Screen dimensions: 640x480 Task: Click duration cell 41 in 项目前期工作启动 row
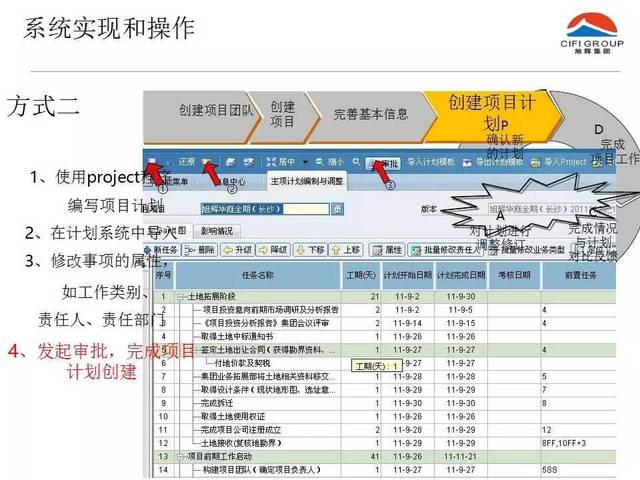(x=361, y=457)
